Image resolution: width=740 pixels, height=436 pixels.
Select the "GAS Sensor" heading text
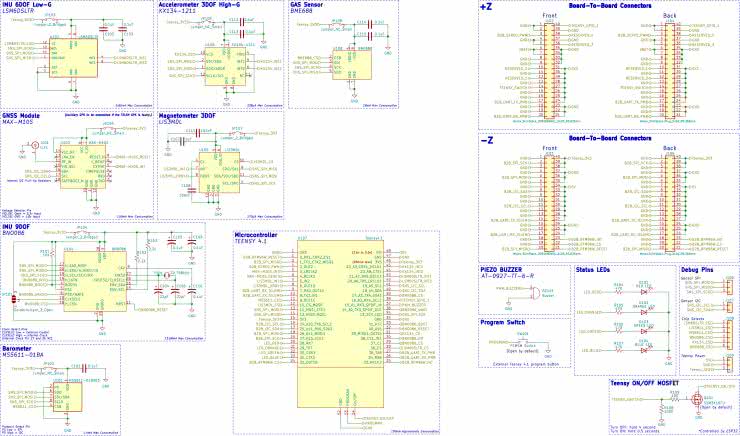tap(307, 5)
